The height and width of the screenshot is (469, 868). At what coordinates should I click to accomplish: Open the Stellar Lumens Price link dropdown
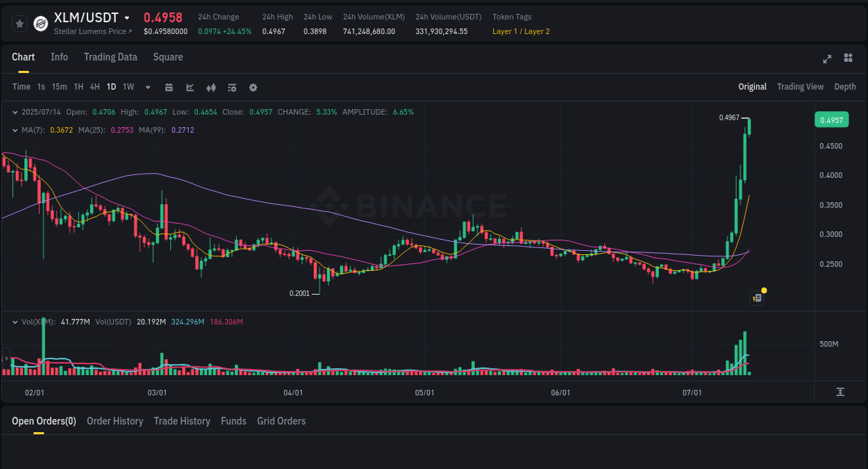click(x=92, y=31)
